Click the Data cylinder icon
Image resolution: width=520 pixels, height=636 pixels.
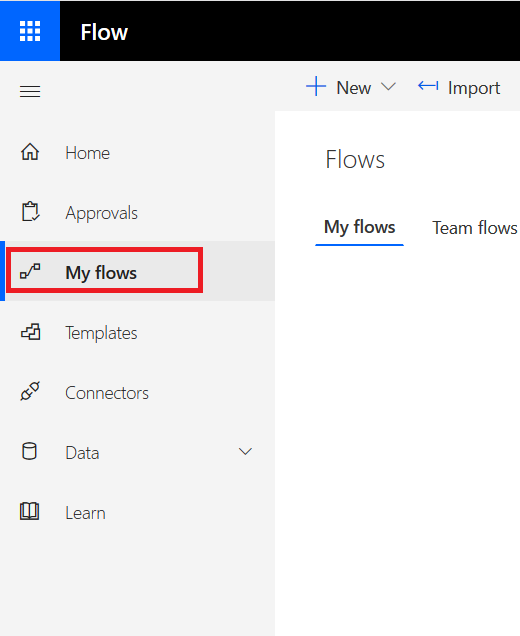pyautogui.click(x=29, y=451)
